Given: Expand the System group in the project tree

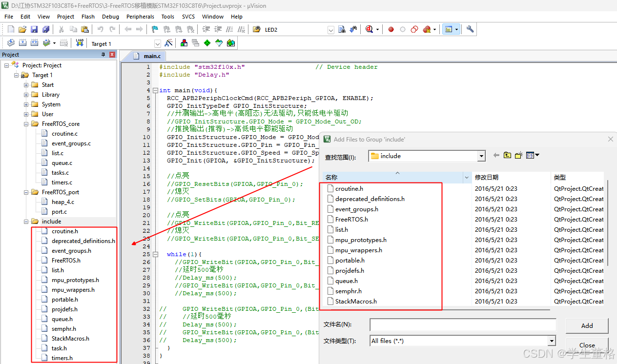Looking at the screenshot, I should point(26,104).
